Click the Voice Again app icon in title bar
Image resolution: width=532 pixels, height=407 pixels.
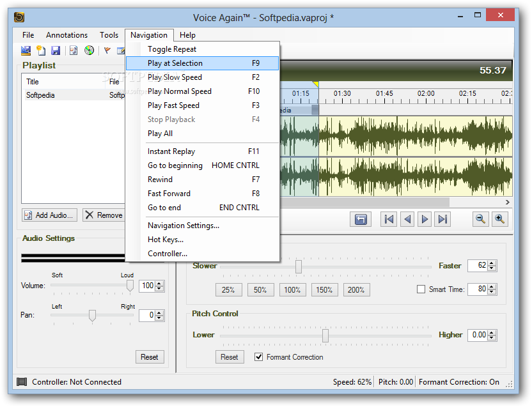(19, 17)
